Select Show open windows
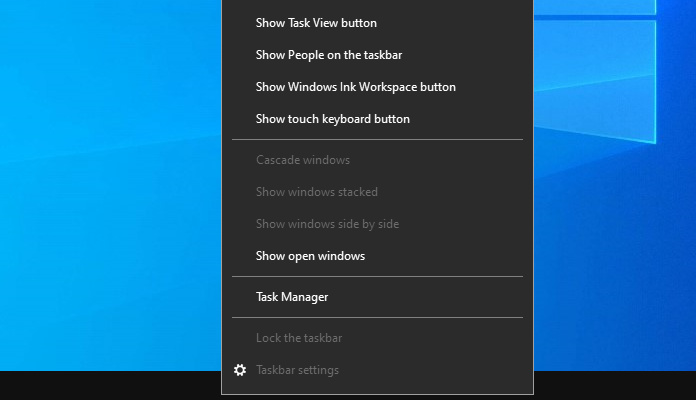 (377, 256)
